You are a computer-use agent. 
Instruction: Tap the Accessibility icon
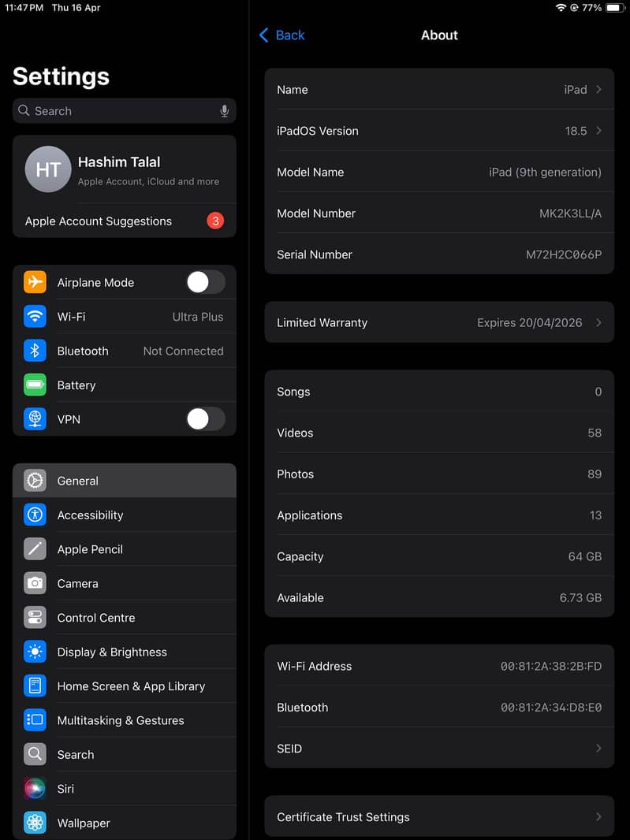click(35, 515)
